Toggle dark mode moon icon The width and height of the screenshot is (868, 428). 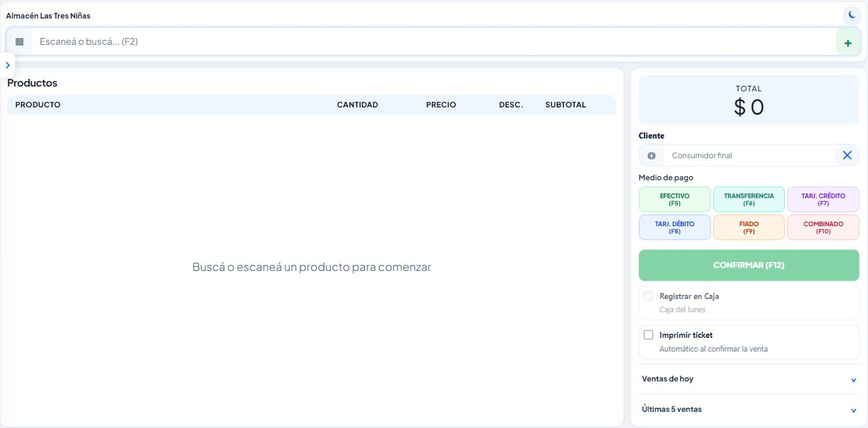pos(852,16)
